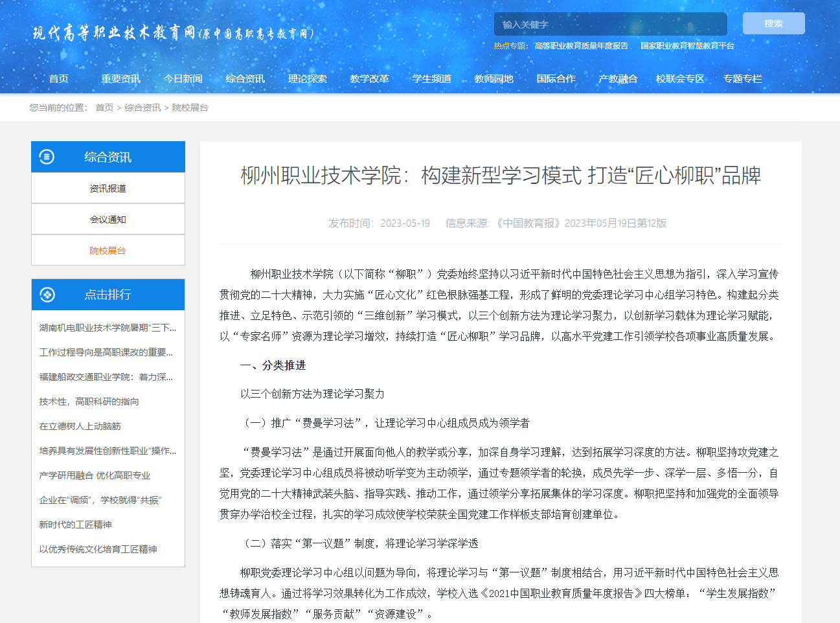Select 今日新闻 in the top navigation
Viewport: 840px width, 623px height.
183,79
